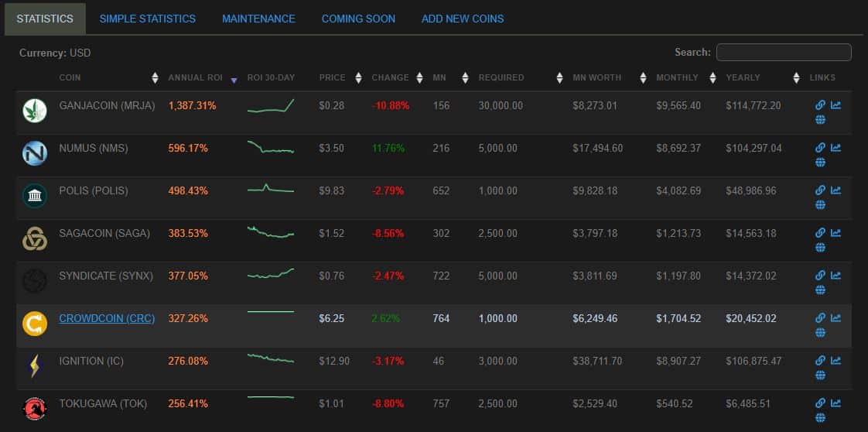Click the SYNDICATE ROI 30-day sparkline
The height and width of the screenshot is (432, 868).
point(271,273)
